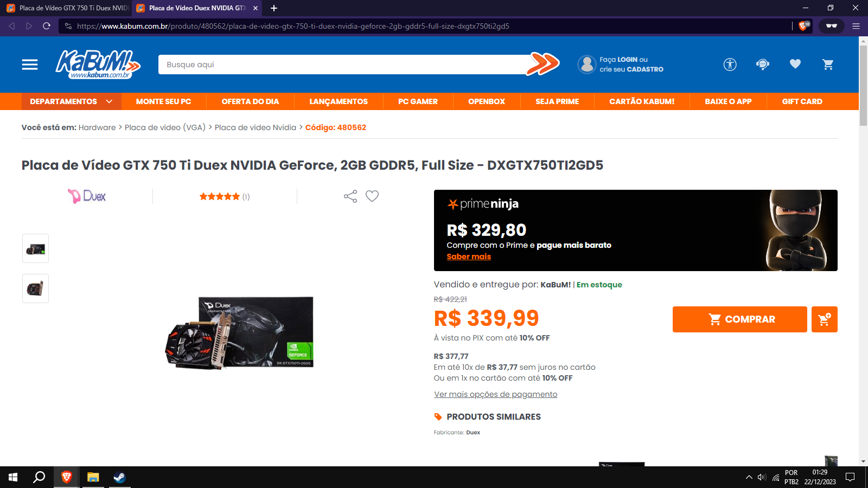Open the hamburger menu beside KaBuM logo
The image size is (868, 488).
(x=30, y=65)
